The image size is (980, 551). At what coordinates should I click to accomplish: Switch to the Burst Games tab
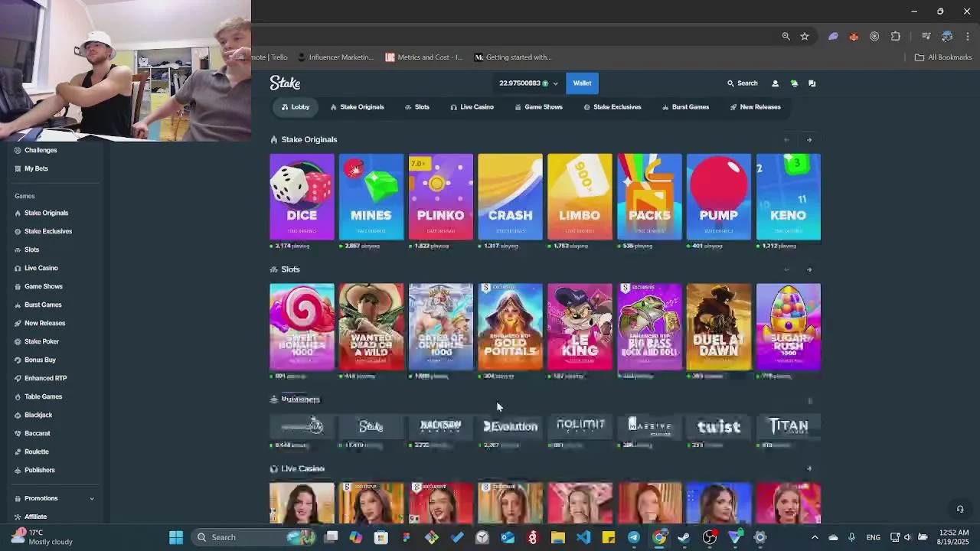(685, 107)
